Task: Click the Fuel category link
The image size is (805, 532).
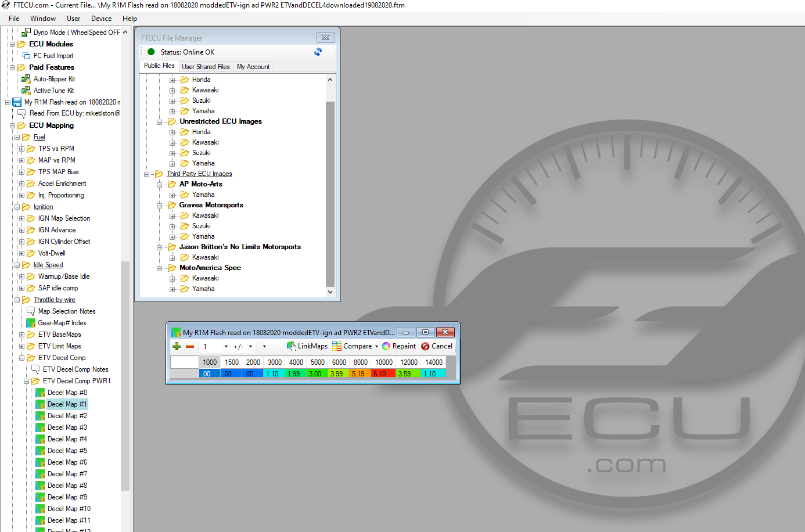Action: pos(39,137)
